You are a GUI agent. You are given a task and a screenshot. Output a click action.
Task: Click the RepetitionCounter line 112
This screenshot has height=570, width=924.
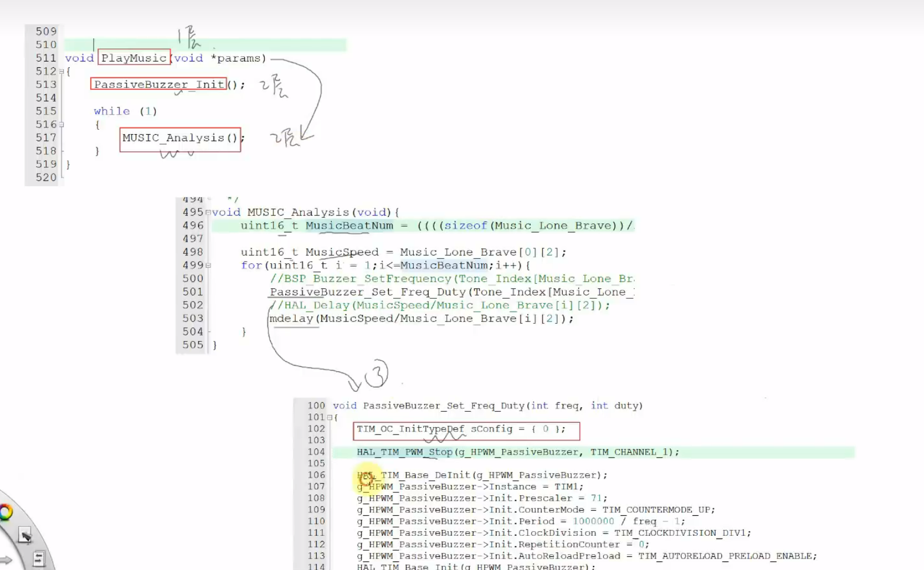(503, 544)
